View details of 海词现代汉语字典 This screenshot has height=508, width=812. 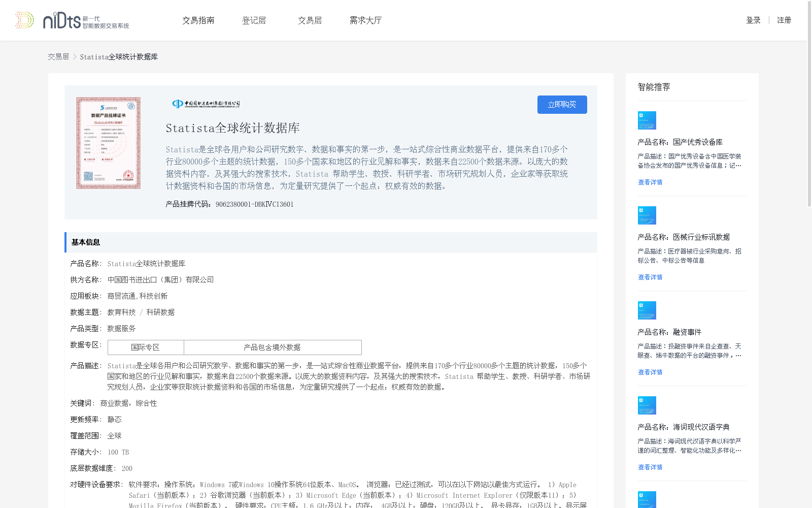[x=650, y=467]
